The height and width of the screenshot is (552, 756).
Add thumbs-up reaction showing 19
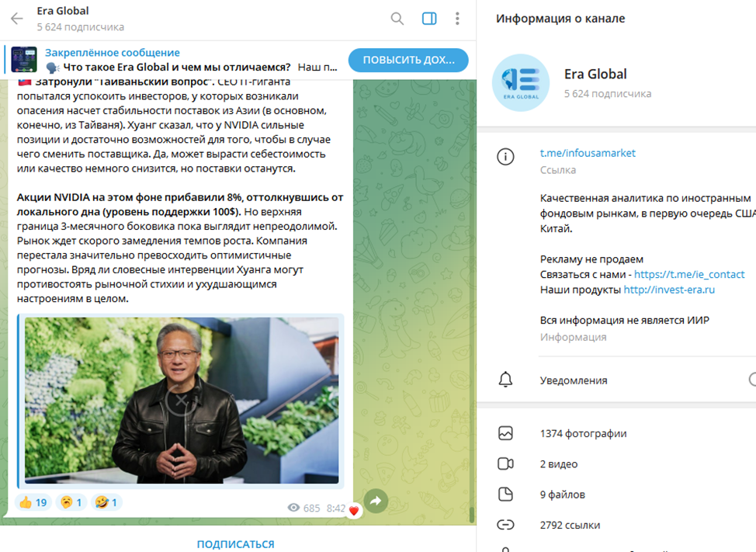click(x=33, y=503)
